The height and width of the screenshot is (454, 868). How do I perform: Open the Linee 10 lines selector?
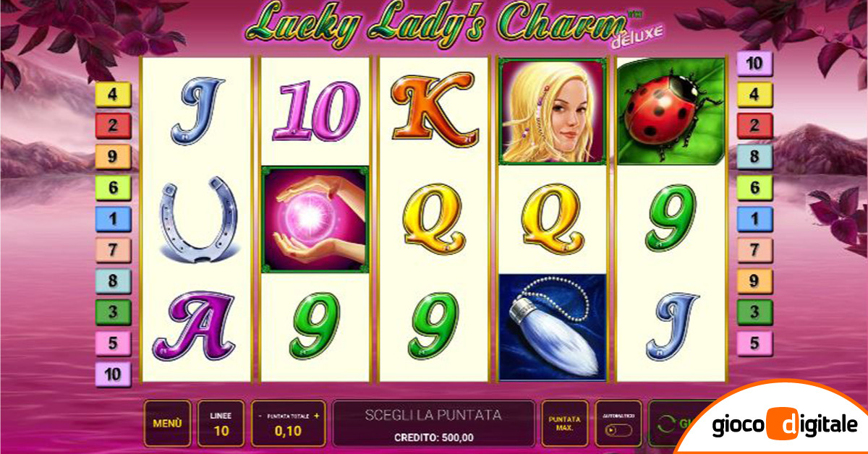pos(221,423)
